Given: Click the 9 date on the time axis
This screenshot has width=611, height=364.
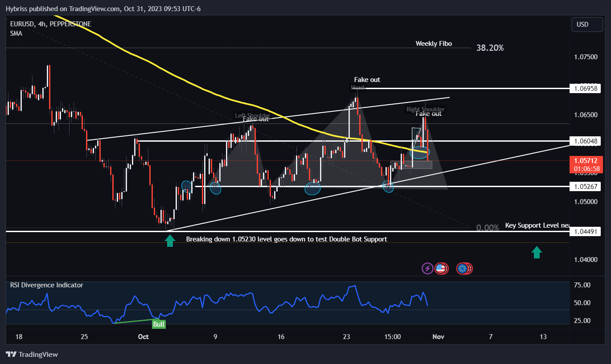Looking at the screenshot, I should coord(215,337).
